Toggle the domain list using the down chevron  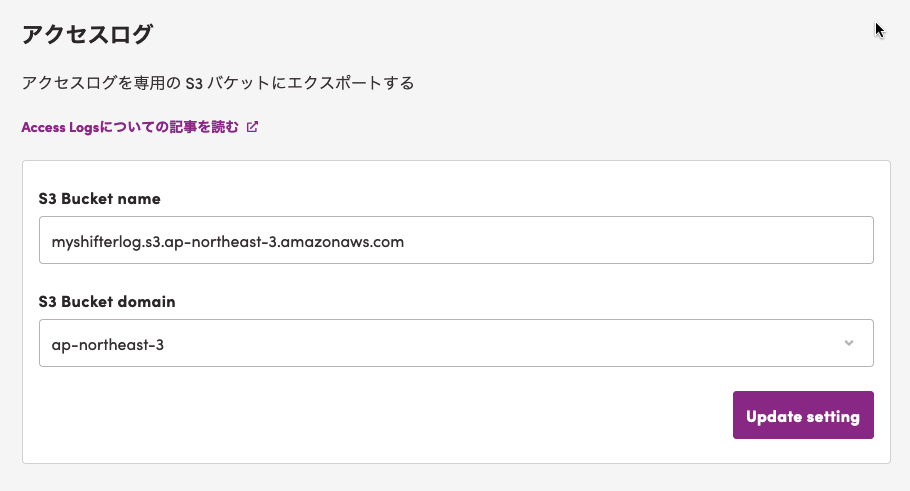pos(848,343)
